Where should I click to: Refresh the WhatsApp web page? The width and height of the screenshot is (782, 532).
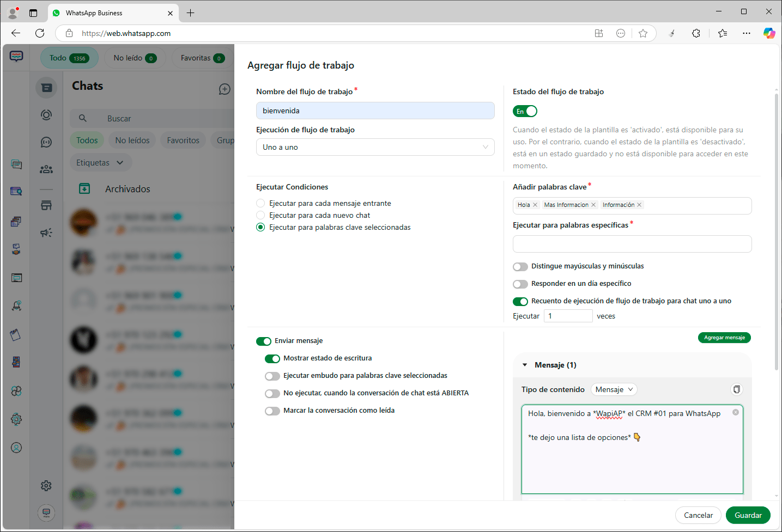(x=40, y=33)
